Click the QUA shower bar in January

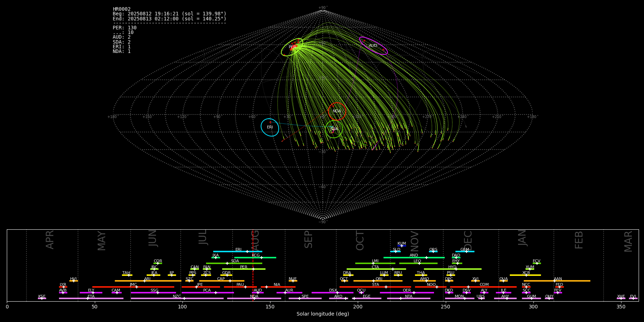click(x=503, y=281)
